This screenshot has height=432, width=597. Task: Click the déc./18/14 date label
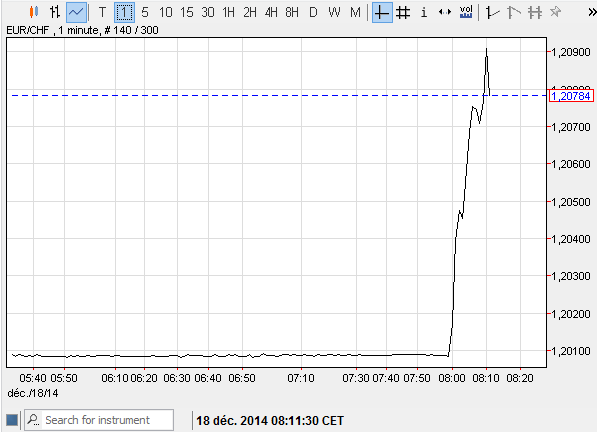click(x=33, y=393)
